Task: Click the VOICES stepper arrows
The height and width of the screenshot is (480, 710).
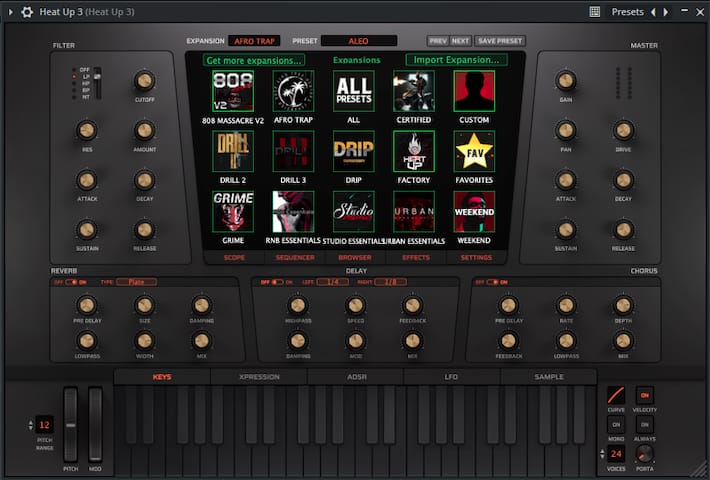Action: 602,453
